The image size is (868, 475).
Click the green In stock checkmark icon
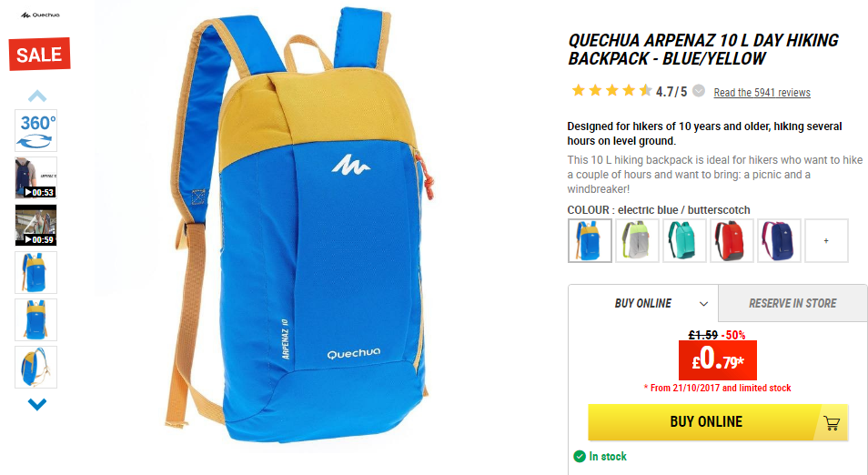point(580,456)
